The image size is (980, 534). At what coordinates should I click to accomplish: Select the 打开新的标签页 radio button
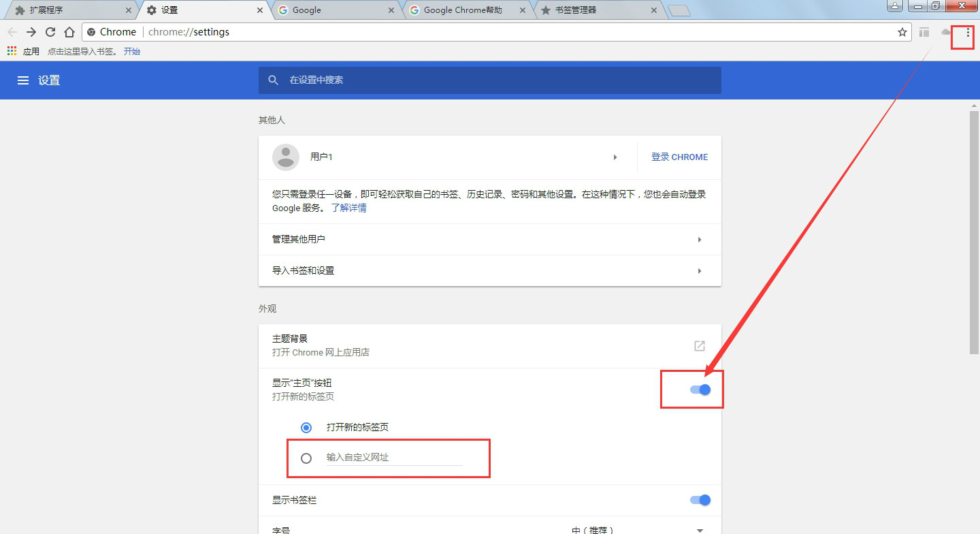tap(306, 428)
